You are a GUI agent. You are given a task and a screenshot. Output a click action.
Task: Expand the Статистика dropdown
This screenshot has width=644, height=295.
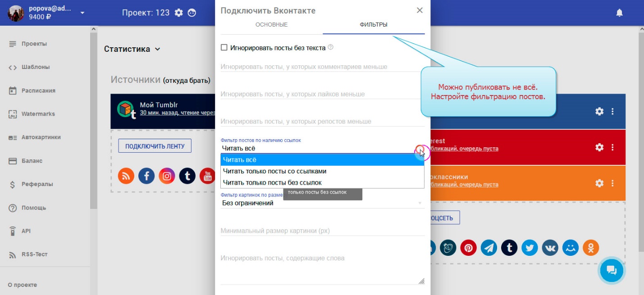(x=157, y=49)
